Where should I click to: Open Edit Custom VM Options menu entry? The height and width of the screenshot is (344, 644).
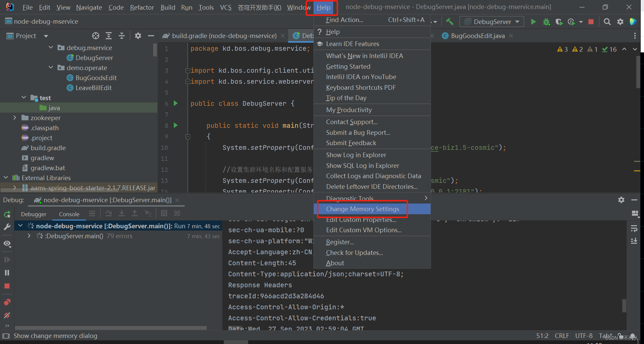pyautogui.click(x=364, y=230)
